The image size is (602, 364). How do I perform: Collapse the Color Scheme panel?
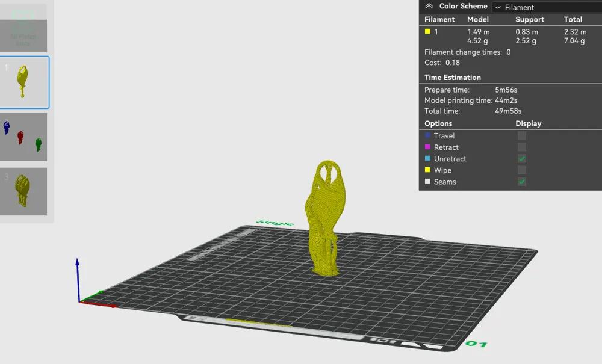tap(429, 6)
